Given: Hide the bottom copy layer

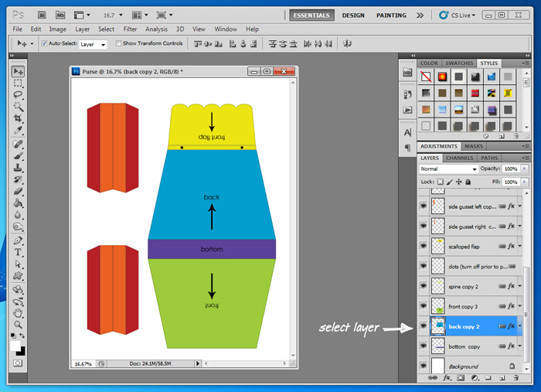Looking at the screenshot, I should click(424, 346).
